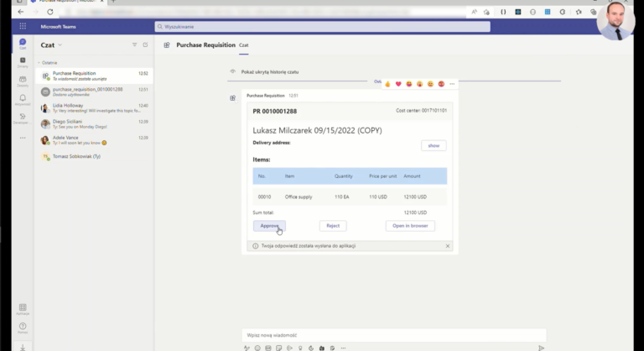Screen dimensions: 644x351
Task: Open the Czat section in left rail
Action: pos(23,44)
